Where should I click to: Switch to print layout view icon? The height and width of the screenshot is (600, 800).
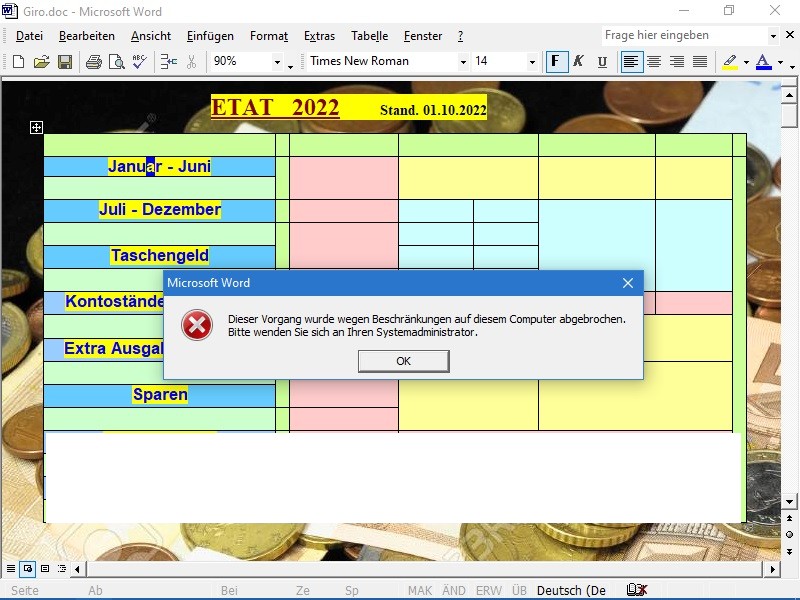pos(45,568)
